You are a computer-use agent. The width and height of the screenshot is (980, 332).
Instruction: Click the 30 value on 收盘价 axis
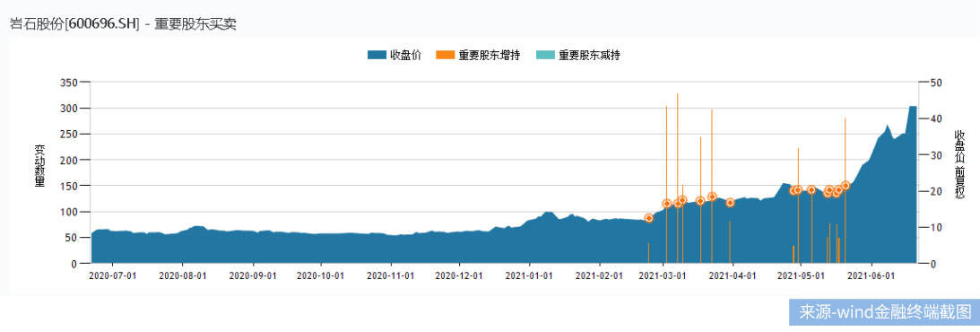(x=936, y=155)
